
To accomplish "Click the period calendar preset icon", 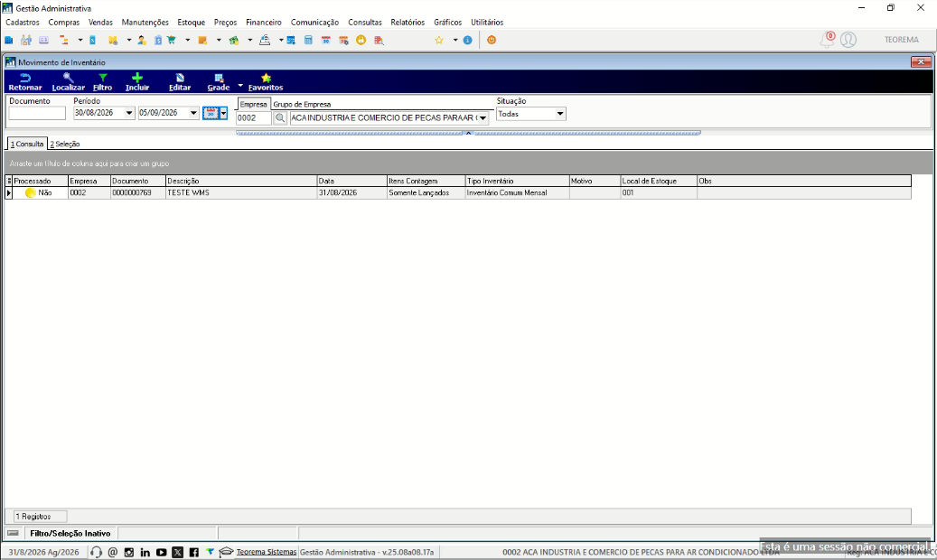I will click(211, 113).
